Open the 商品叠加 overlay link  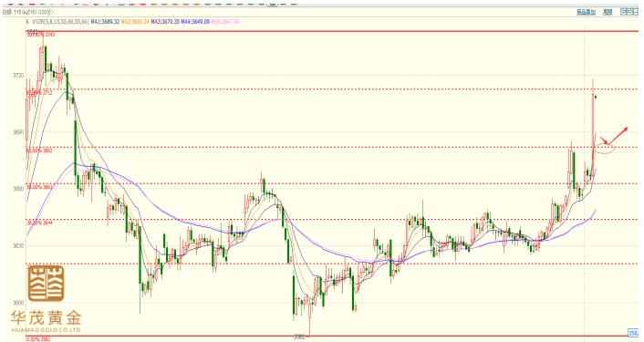point(587,13)
